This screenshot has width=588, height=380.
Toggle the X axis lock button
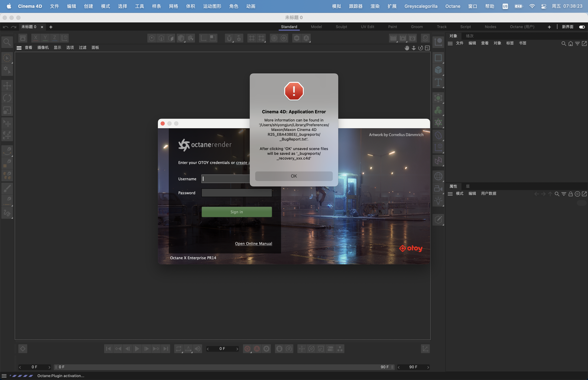click(x=36, y=38)
